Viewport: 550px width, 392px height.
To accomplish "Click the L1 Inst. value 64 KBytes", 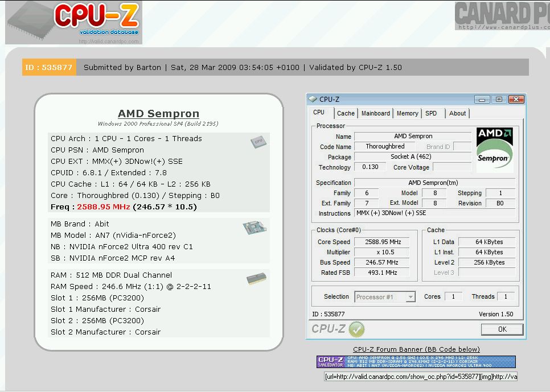I will (487, 252).
